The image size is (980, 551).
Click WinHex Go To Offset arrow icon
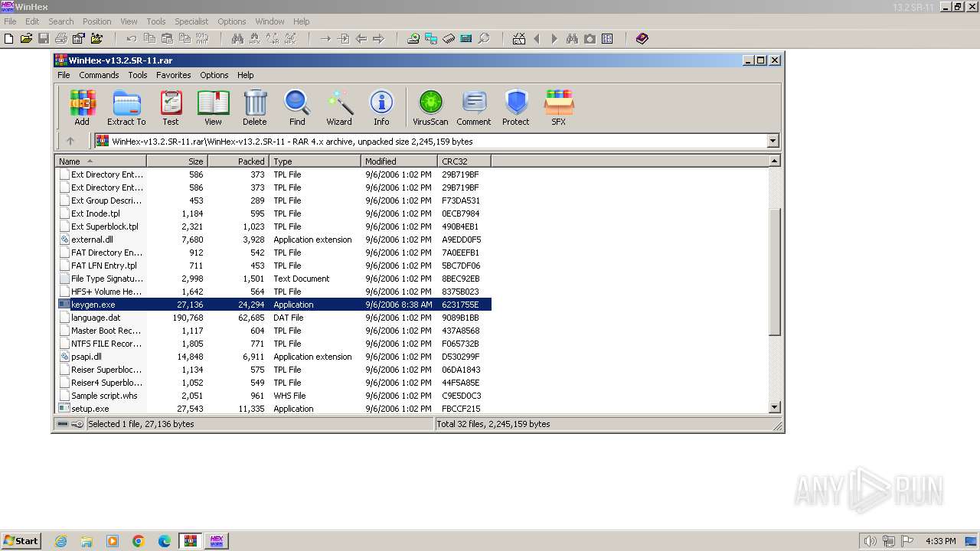pos(325,38)
